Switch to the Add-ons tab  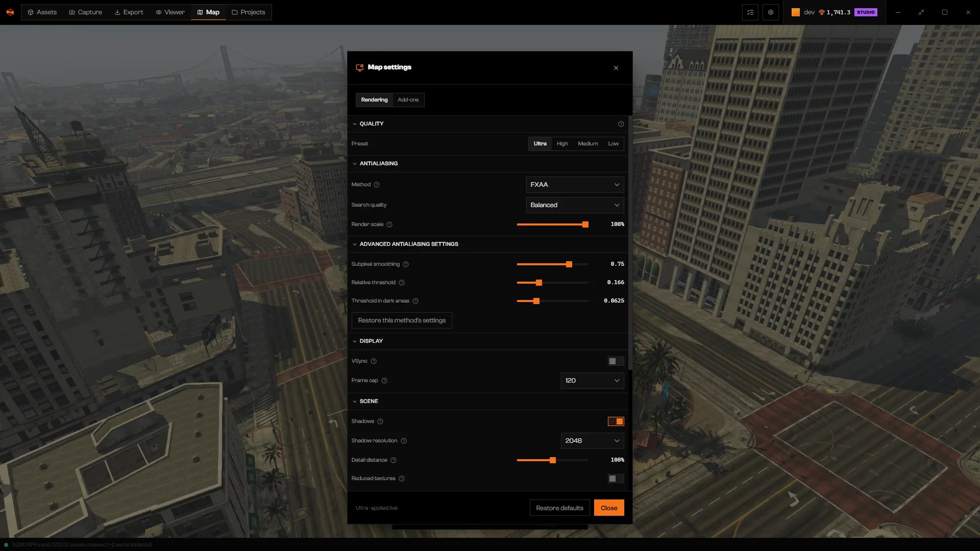pyautogui.click(x=408, y=100)
